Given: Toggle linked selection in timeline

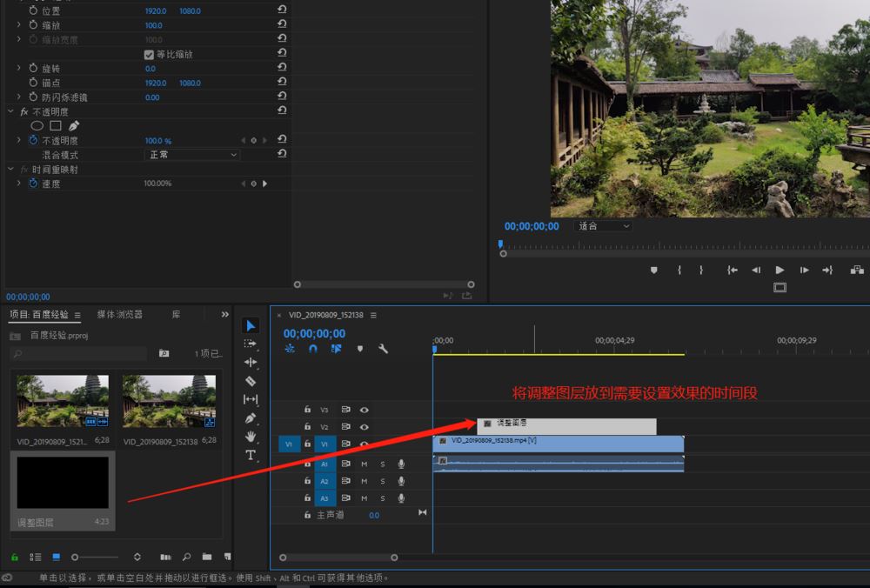Looking at the screenshot, I should click(x=336, y=349).
